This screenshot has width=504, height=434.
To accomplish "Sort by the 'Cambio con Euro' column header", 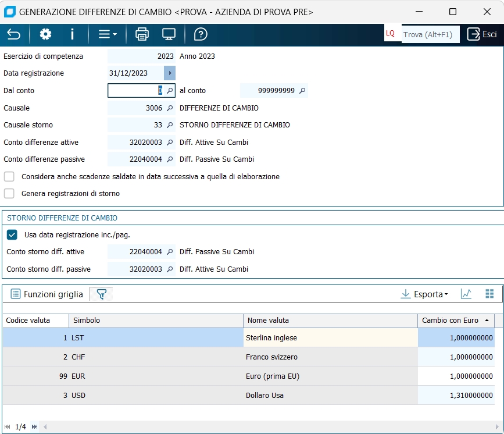I will (x=451, y=321).
